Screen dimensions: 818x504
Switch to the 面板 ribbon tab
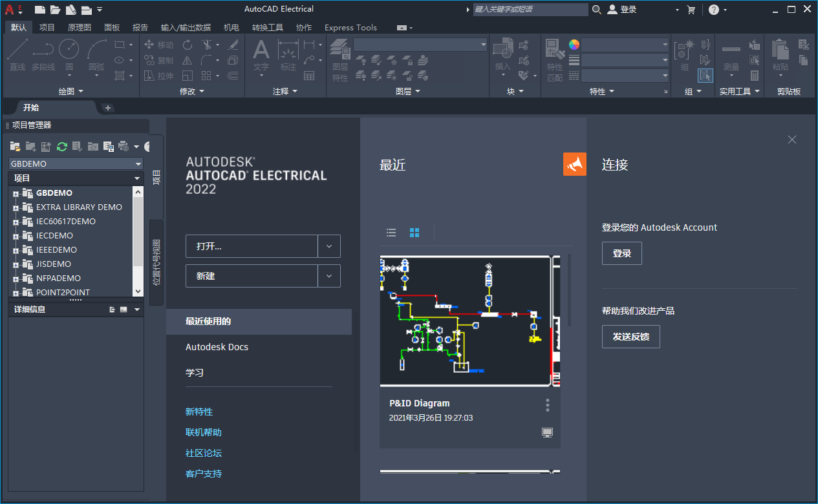pyautogui.click(x=112, y=27)
